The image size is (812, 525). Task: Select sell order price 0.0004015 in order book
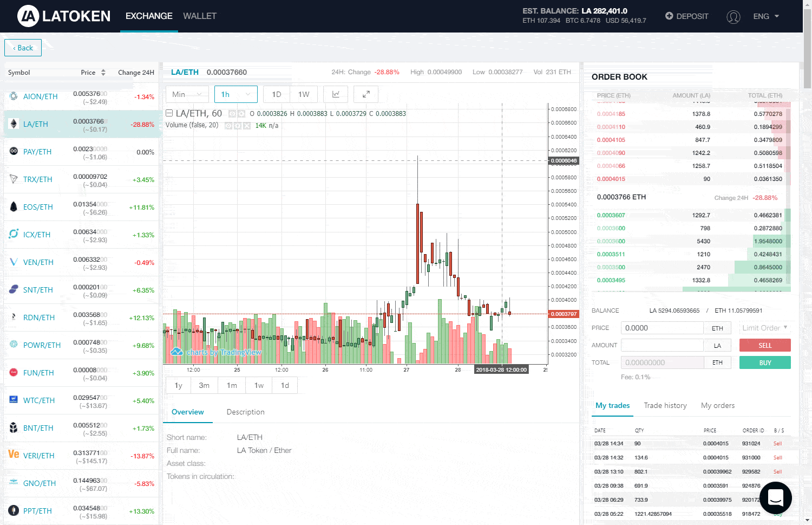point(611,179)
